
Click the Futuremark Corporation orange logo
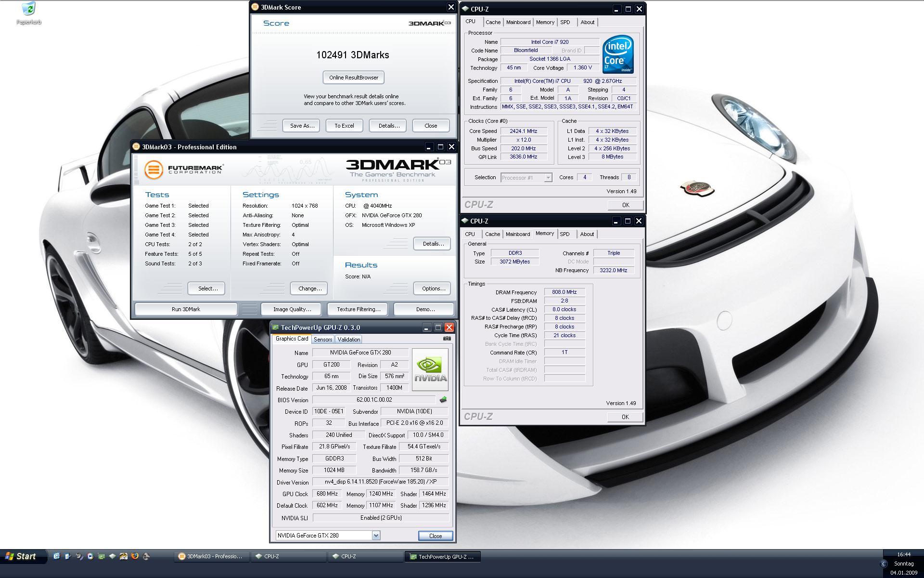154,170
